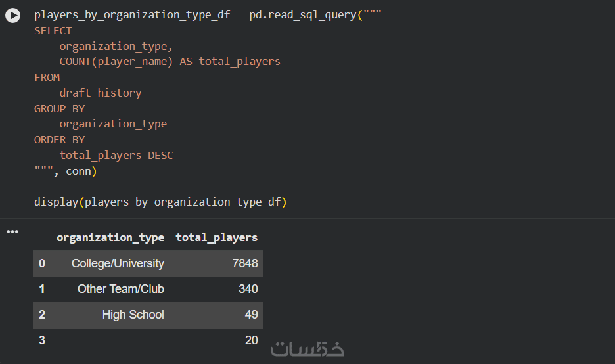Open the cell output options menu
The image size is (615, 364).
(x=12, y=232)
